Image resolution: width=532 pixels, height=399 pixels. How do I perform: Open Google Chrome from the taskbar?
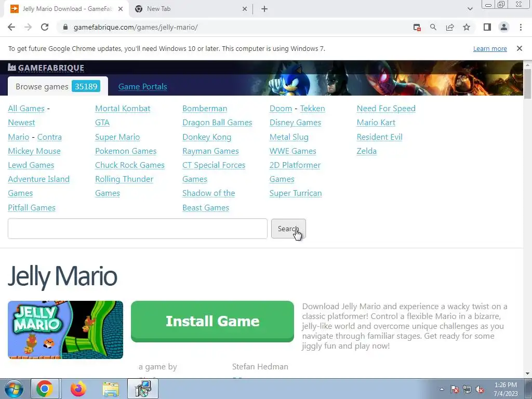(45, 389)
